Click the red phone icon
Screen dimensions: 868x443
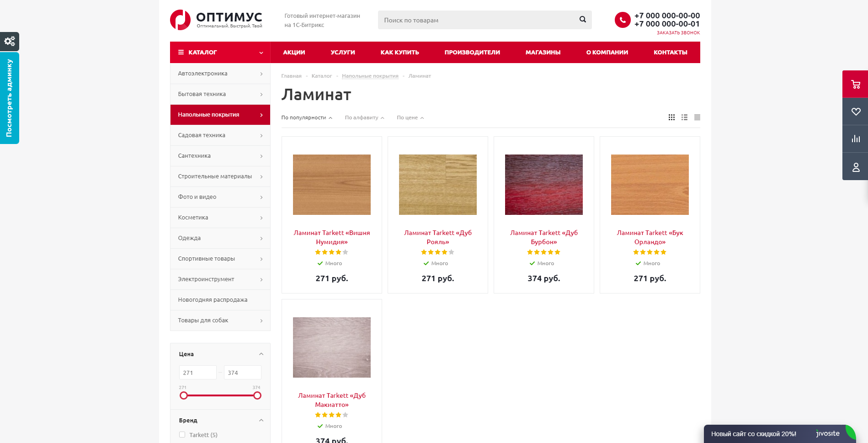[x=623, y=20]
